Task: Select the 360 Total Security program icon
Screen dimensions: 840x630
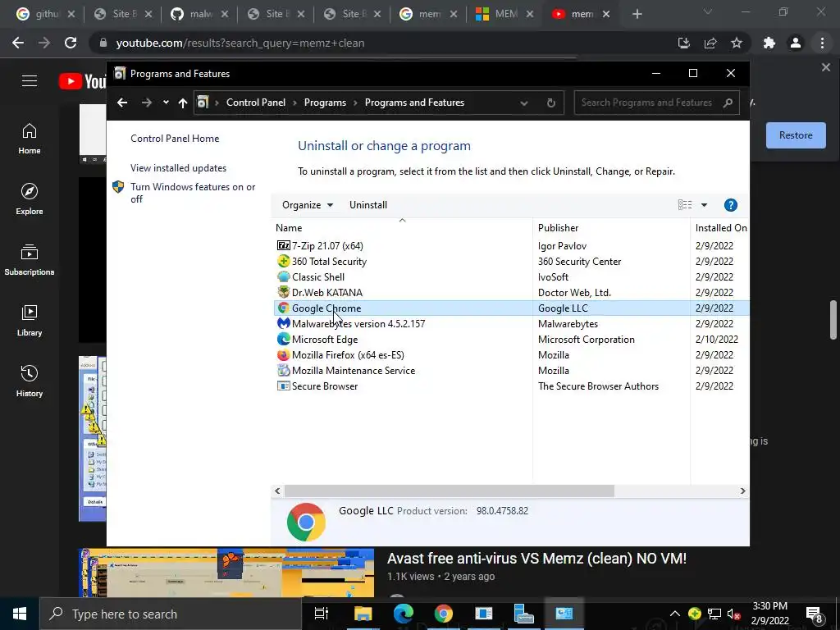Action: [x=283, y=262]
